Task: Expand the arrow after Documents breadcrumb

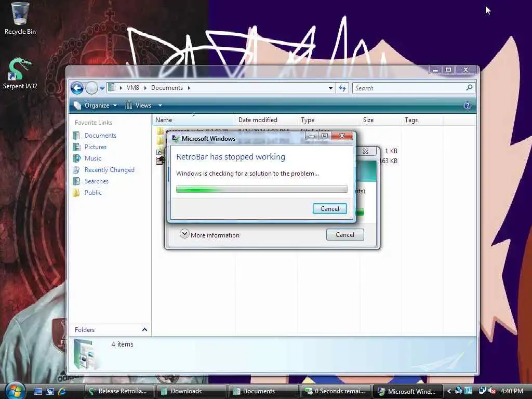Action: pyautogui.click(x=189, y=88)
